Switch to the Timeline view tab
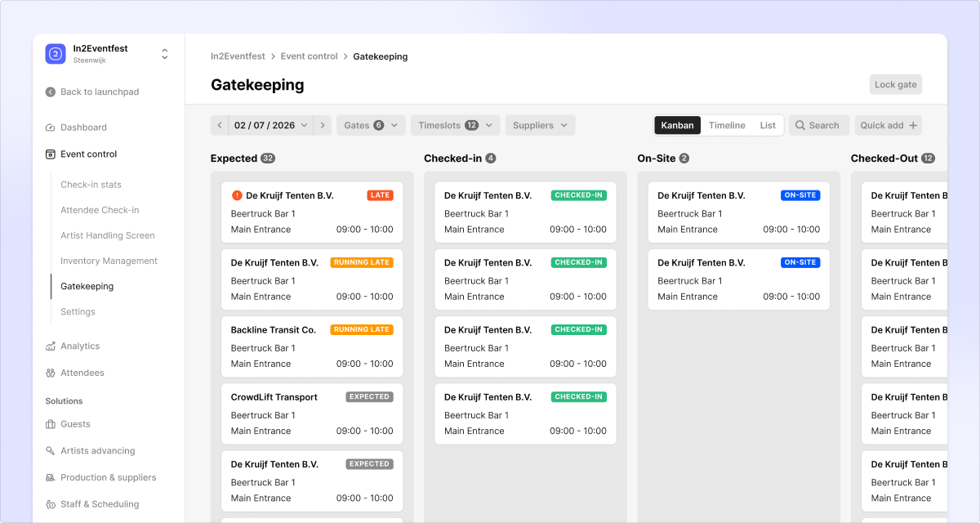980x523 pixels. [727, 125]
